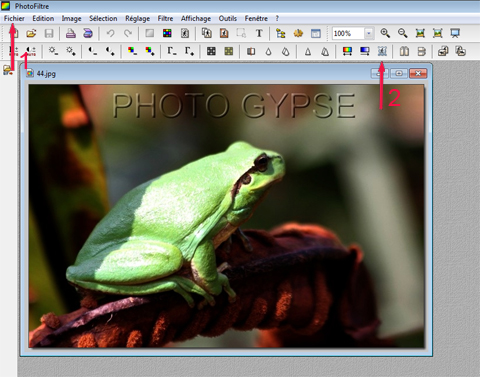Apply the dust removal filter icon
This screenshot has height=377, width=480.
coord(251,51)
